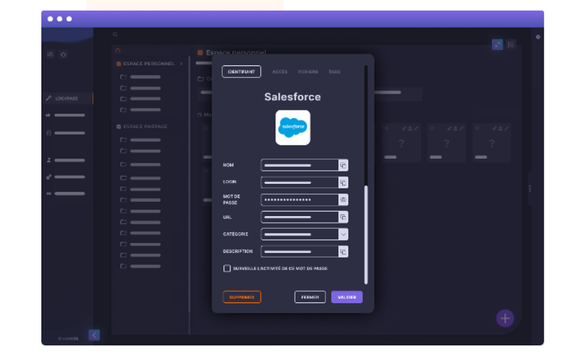Image resolution: width=588 pixels, height=364 pixels.
Task: Click the Valider button
Action: (x=347, y=297)
